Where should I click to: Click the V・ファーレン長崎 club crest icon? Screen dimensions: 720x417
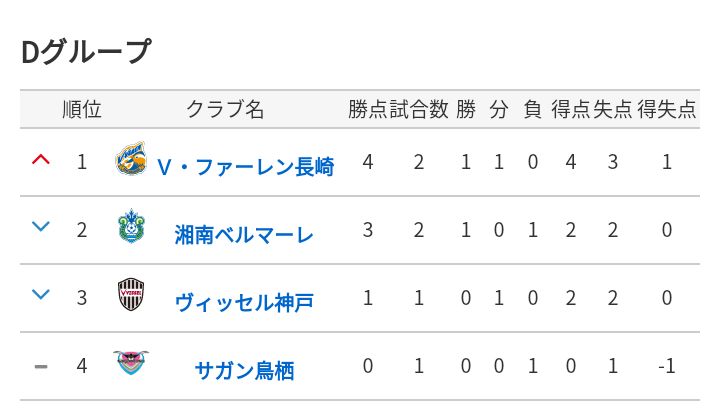click(x=131, y=161)
